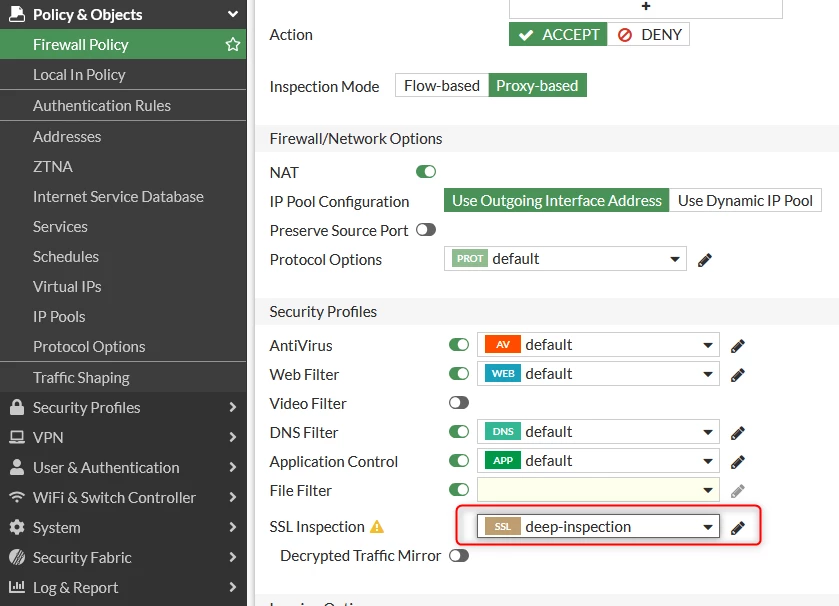
Task: Click the User & Authentication person icon
Action: 17,467
